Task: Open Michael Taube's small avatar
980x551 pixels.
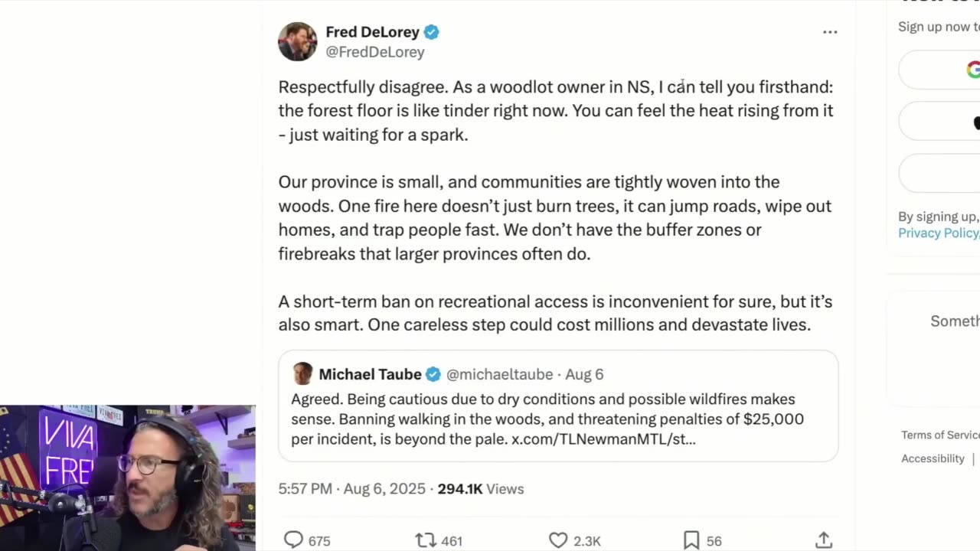Action: point(303,373)
